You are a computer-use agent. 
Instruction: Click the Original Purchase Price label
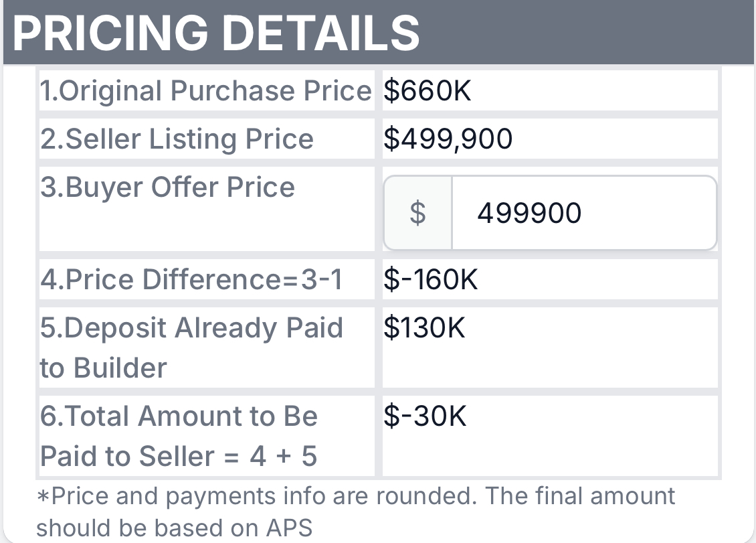tap(206, 91)
